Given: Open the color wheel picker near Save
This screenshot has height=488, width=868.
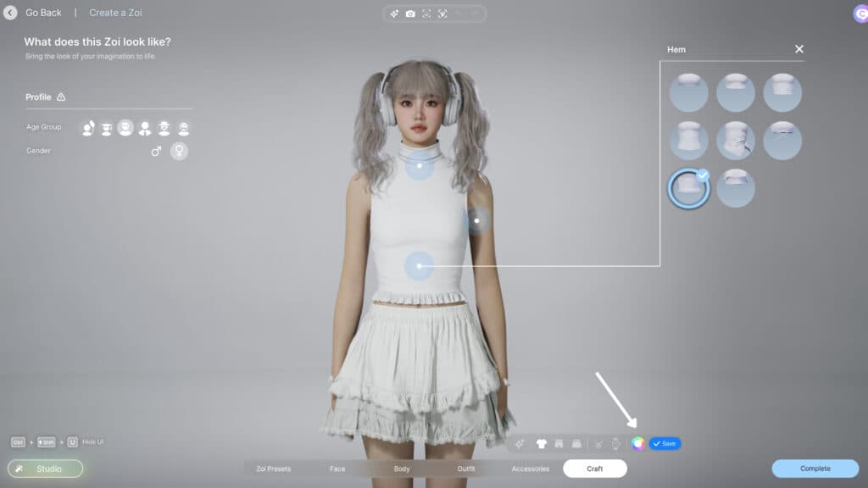Looking at the screenshot, I should [x=637, y=442].
